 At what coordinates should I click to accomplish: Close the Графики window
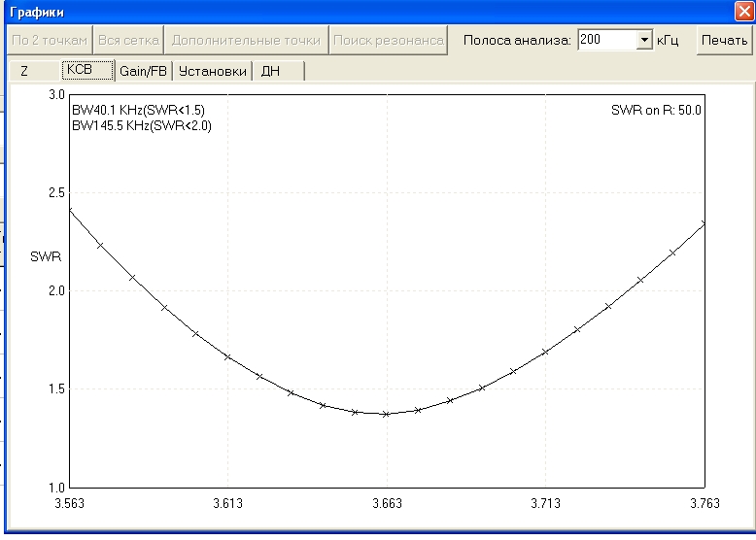pos(744,11)
